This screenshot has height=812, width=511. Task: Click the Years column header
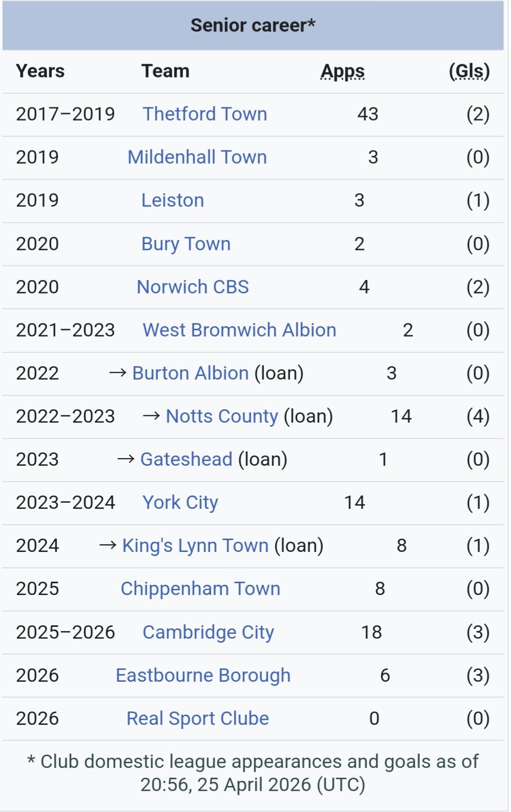(40, 71)
